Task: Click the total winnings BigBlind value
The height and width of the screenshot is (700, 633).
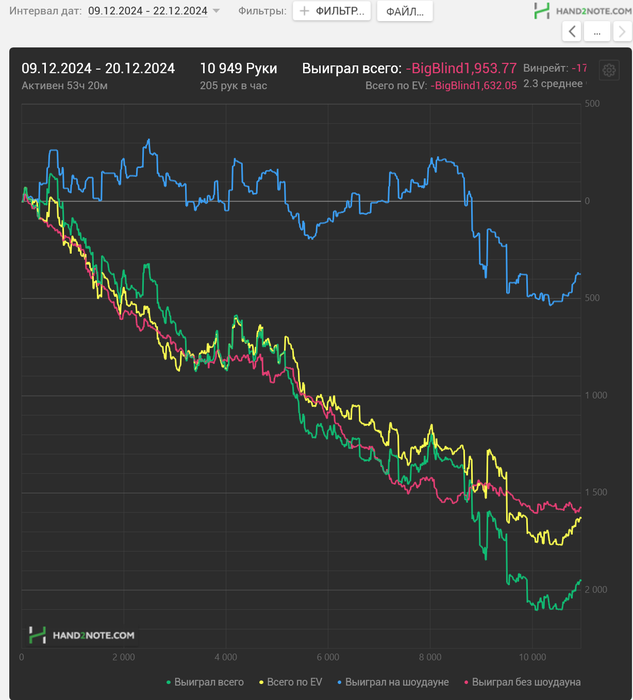Action: (461, 69)
